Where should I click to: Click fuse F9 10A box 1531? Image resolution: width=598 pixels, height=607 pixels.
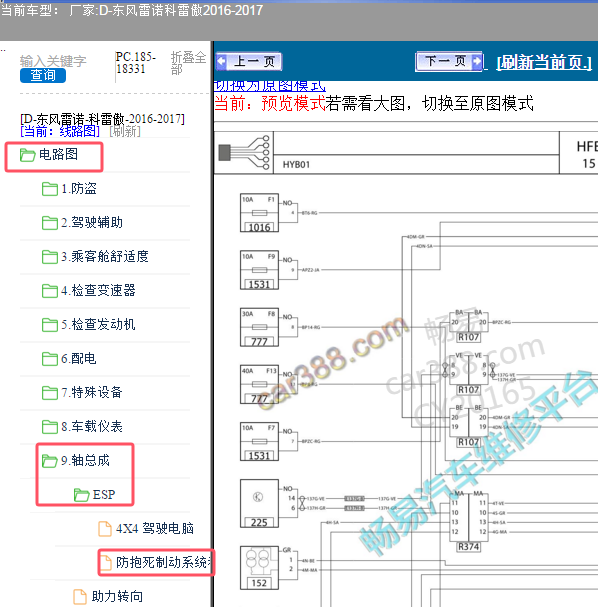pos(259,270)
